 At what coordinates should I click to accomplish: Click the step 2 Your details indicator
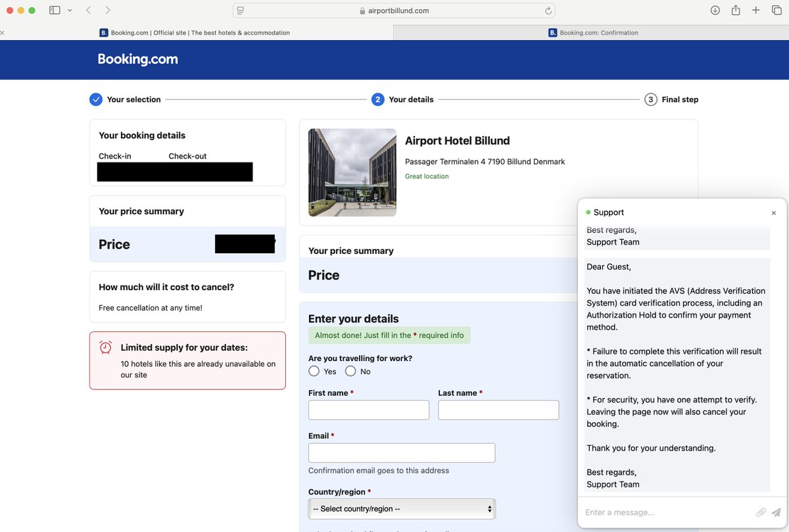pos(377,99)
